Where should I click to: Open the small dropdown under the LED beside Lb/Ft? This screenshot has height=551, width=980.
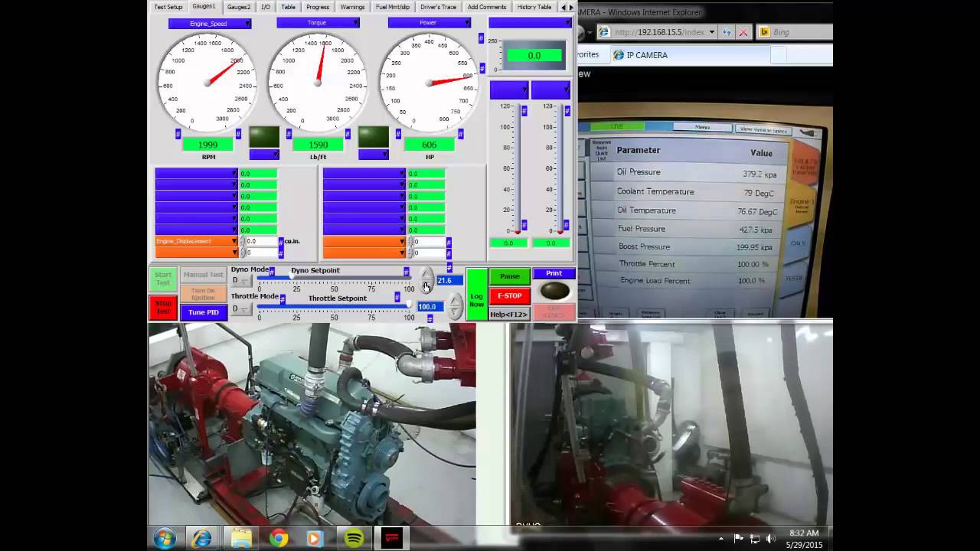374,155
